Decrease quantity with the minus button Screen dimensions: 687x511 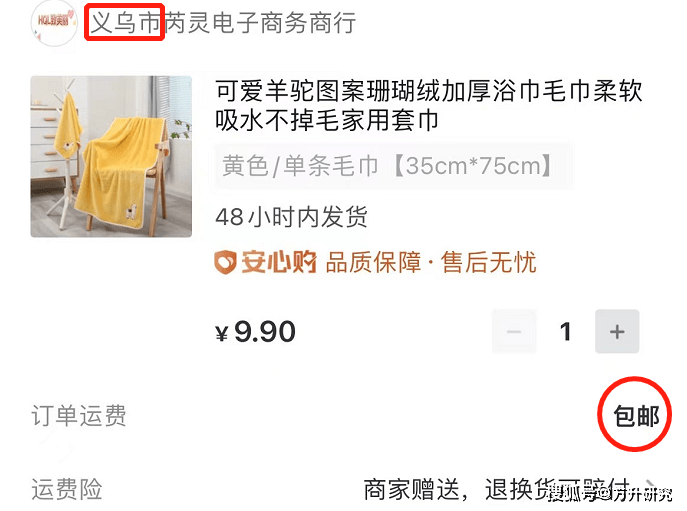pos(514,331)
